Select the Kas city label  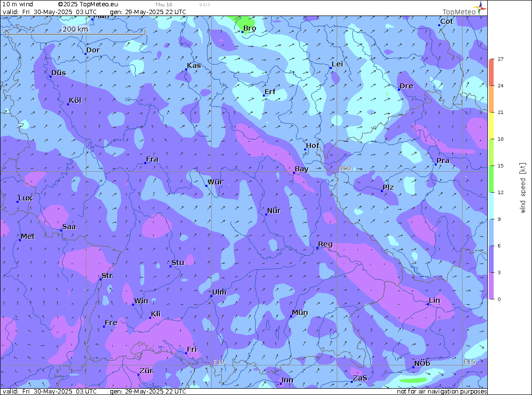coord(194,66)
